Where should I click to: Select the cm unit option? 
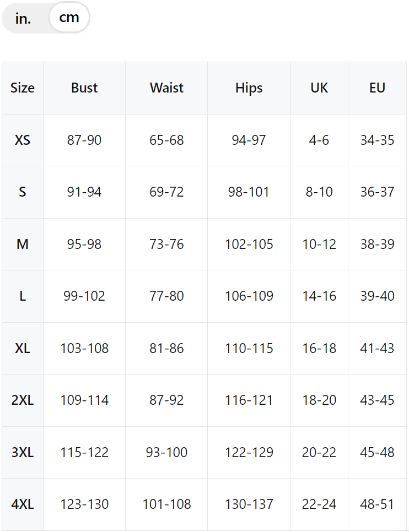click(x=69, y=17)
